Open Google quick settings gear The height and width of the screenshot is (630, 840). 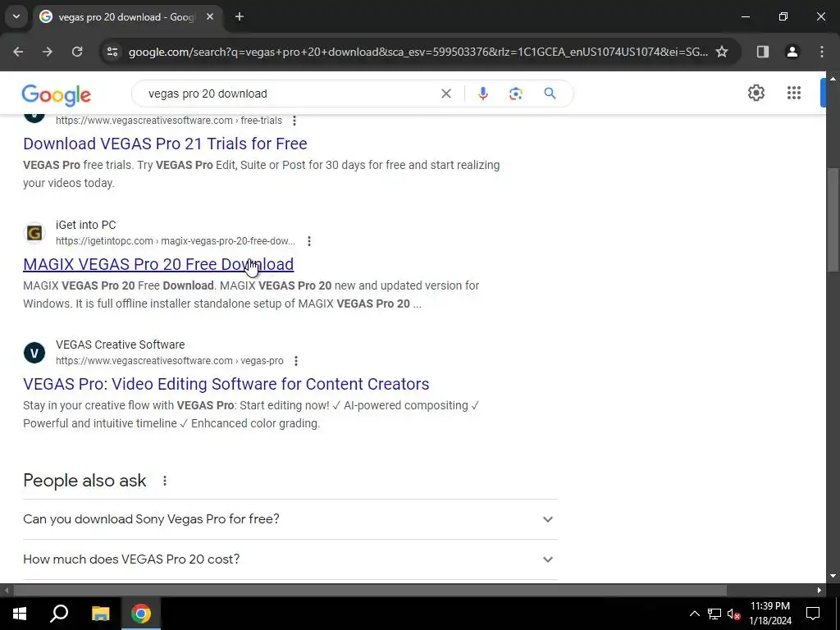pos(756,93)
